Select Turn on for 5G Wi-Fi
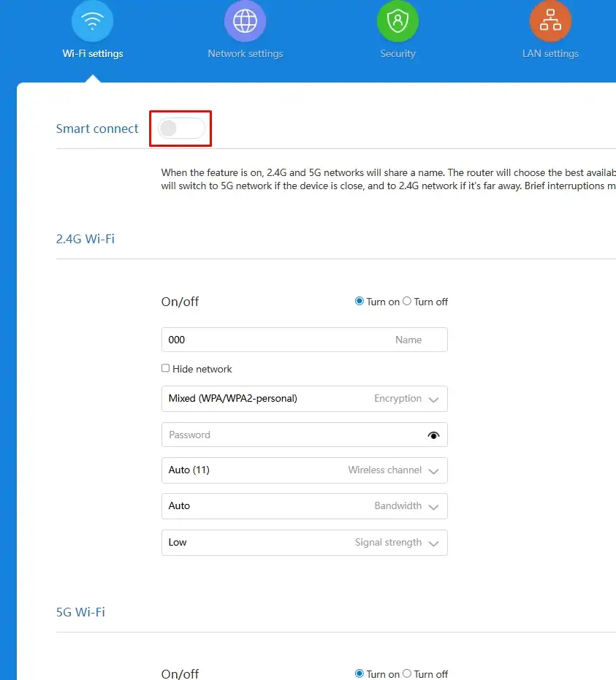Viewport: 616px width, 680px height. coord(360,673)
